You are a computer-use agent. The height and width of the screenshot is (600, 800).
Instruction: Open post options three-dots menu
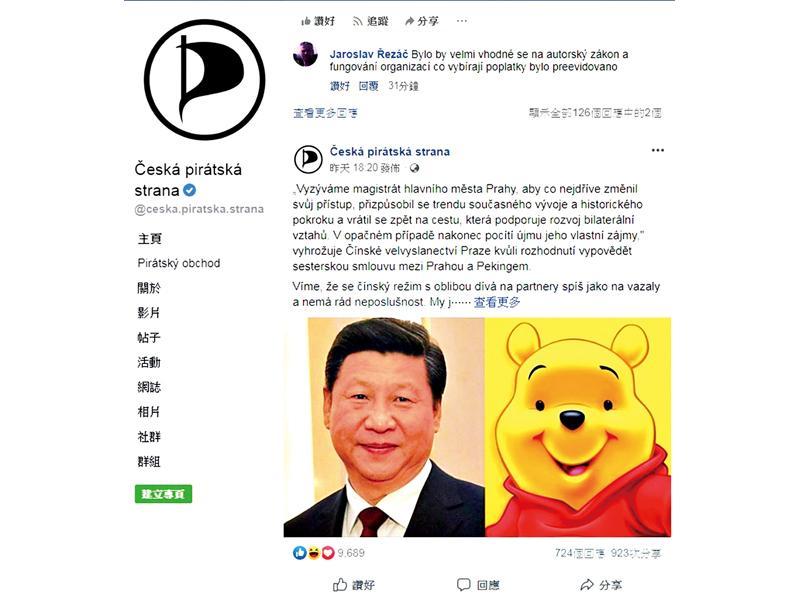658,150
